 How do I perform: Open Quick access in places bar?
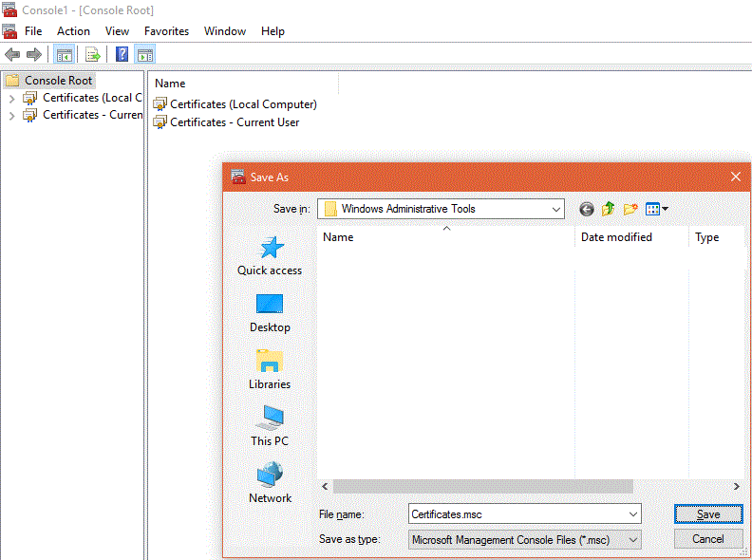270,256
